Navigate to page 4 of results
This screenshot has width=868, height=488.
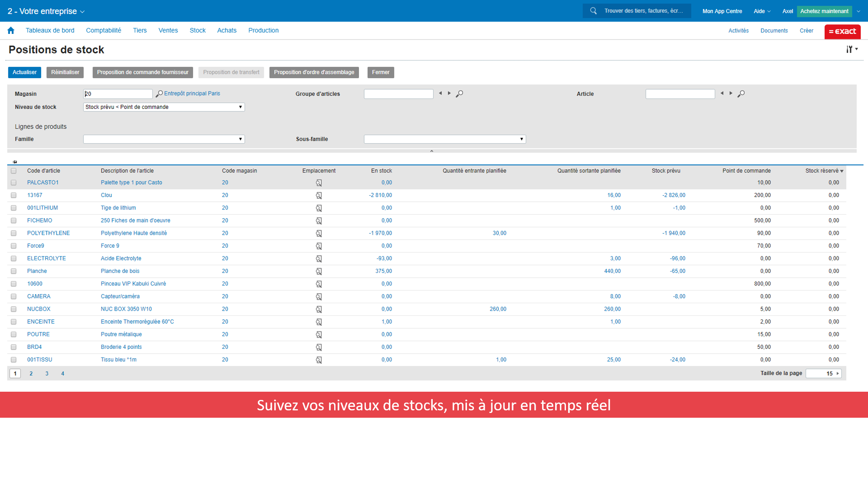point(61,373)
